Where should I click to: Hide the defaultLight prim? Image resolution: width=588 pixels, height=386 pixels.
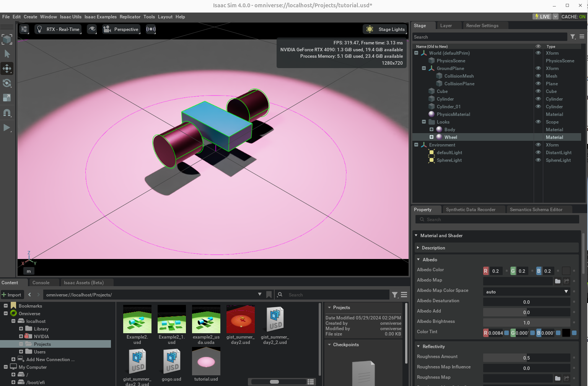(x=538, y=153)
